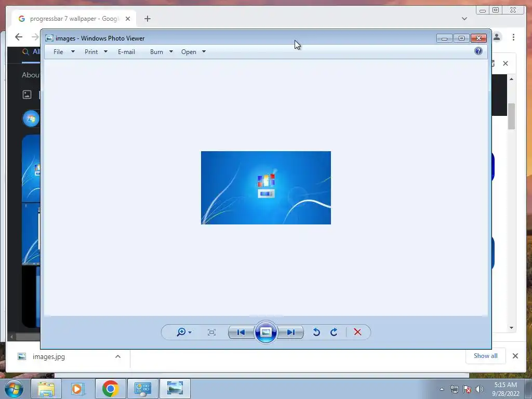Click the Chrome profile avatar
The width and height of the screenshot is (532, 399).
pyautogui.click(x=497, y=37)
